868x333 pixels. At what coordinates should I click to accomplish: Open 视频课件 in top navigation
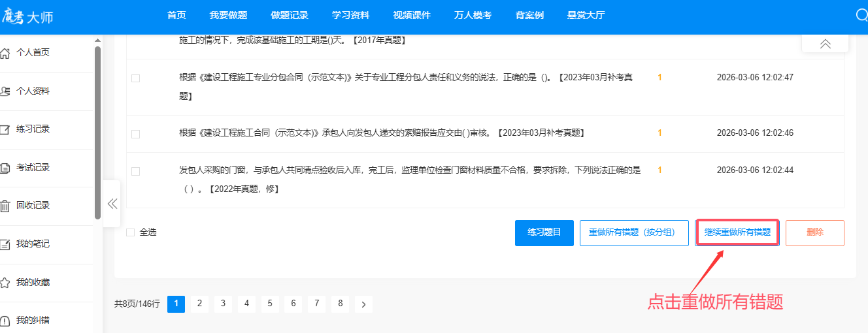click(x=412, y=15)
